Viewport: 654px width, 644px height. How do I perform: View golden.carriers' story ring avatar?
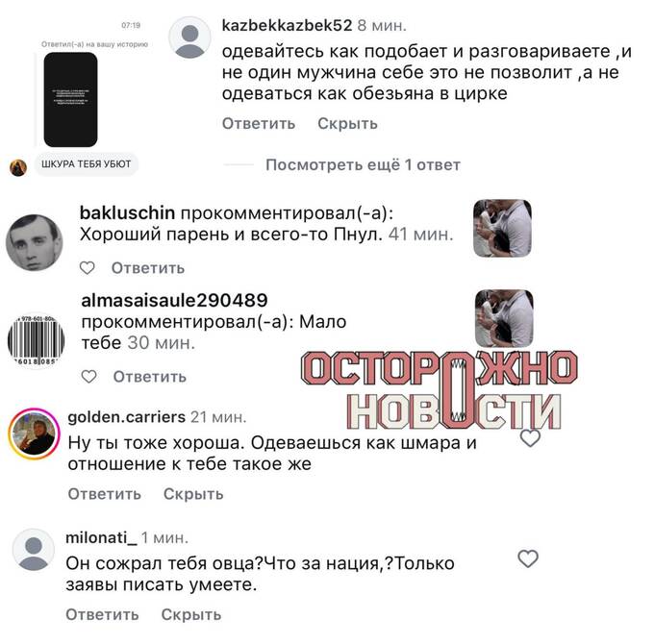[35, 434]
